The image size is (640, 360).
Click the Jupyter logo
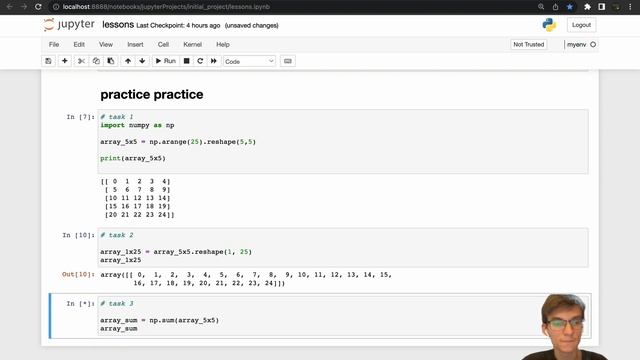click(x=69, y=24)
